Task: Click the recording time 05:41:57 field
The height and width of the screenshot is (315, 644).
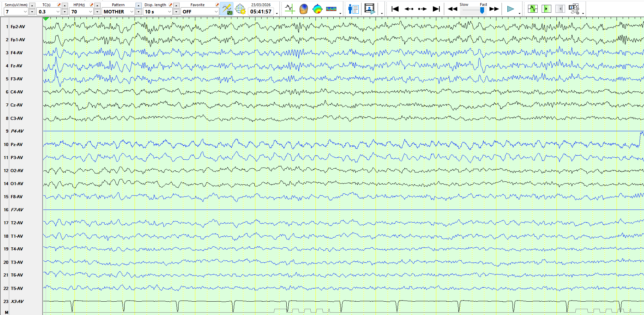Action: pos(261,12)
